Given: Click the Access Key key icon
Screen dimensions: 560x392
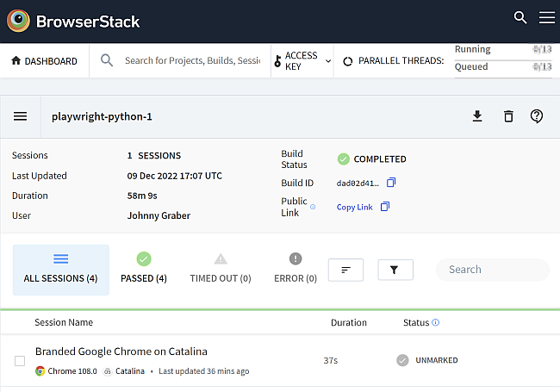Looking at the screenshot, I should (277, 61).
